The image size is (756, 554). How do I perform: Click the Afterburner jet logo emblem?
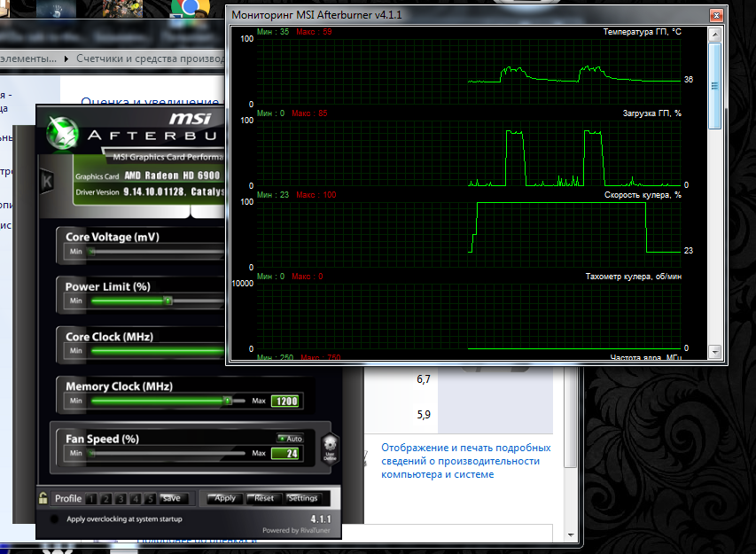(62, 133)
